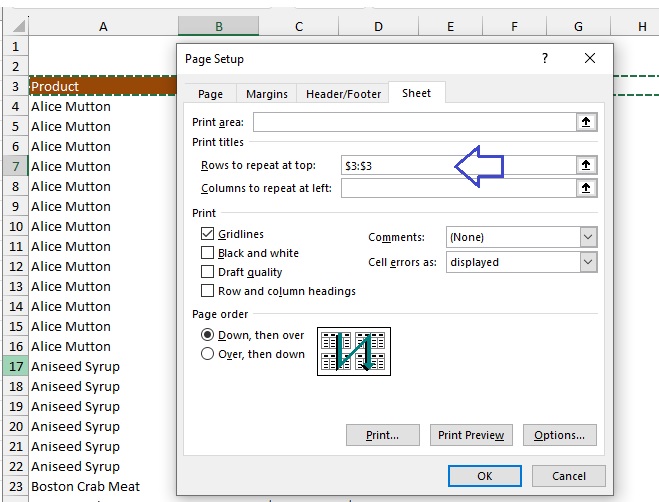Screen dimensions: 659x502
Task: Select column A header
Action: (x=103, y=26)
